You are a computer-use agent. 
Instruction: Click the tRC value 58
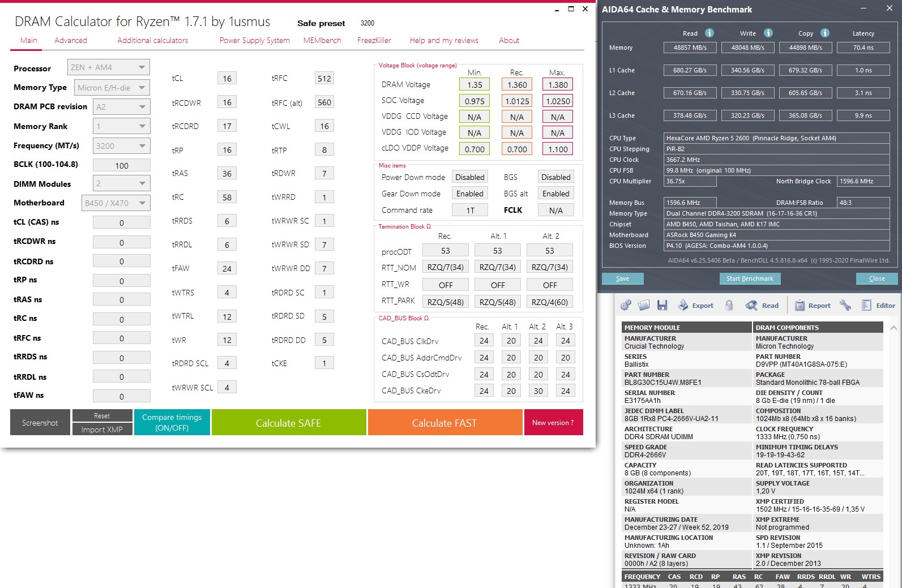click(227, 198)
